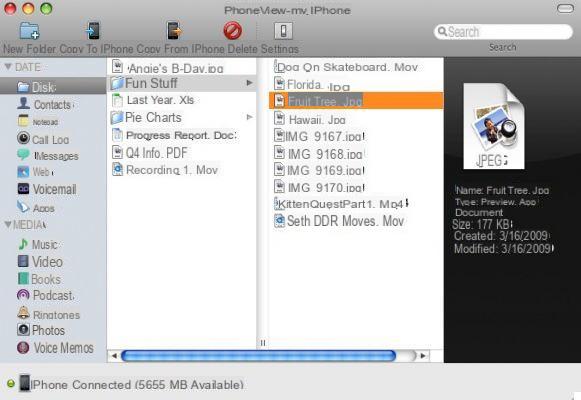Expand the Pie Charts folder arrow
Viewport: 581px width, 400px height.
pos(250,117)
